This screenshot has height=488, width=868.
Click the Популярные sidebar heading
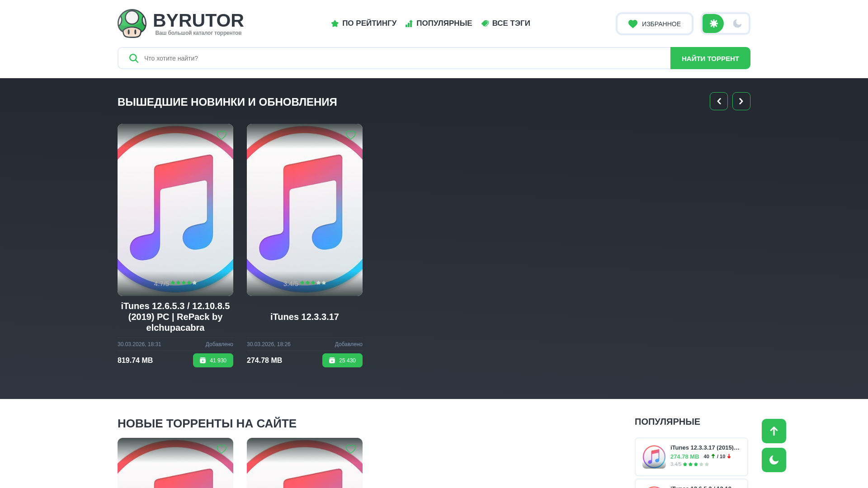667,422
